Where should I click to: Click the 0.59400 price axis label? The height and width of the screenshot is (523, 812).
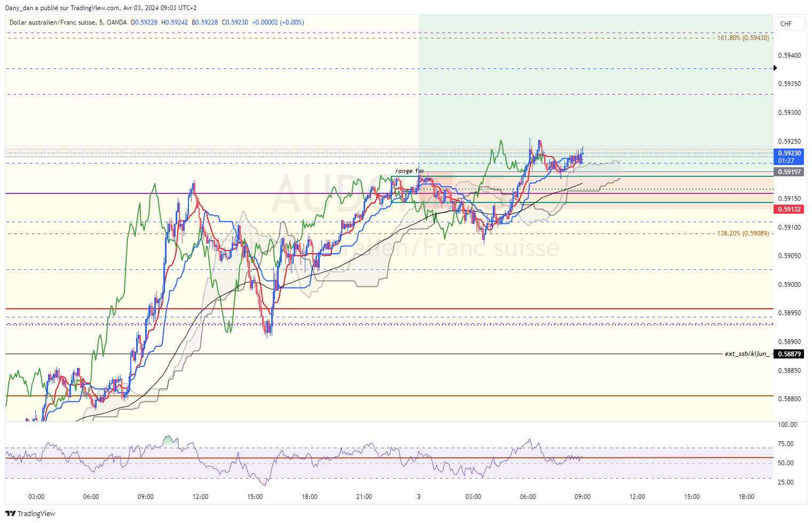(790, 55)
